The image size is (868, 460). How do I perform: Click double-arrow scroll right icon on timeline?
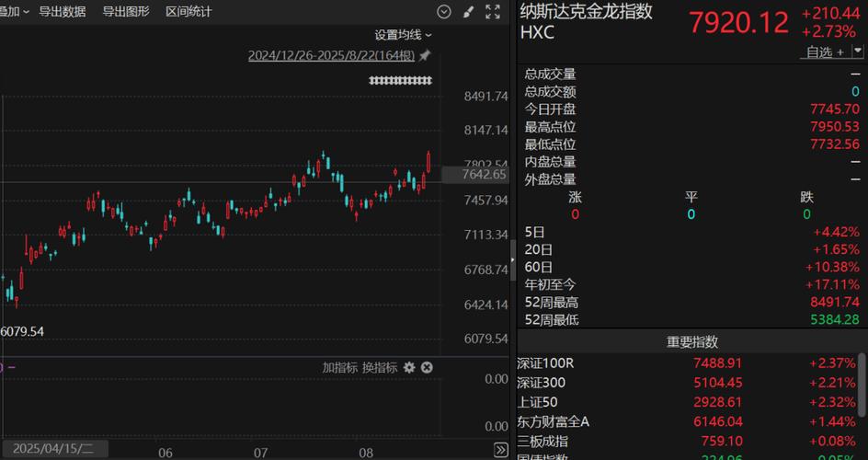(500, 449)
